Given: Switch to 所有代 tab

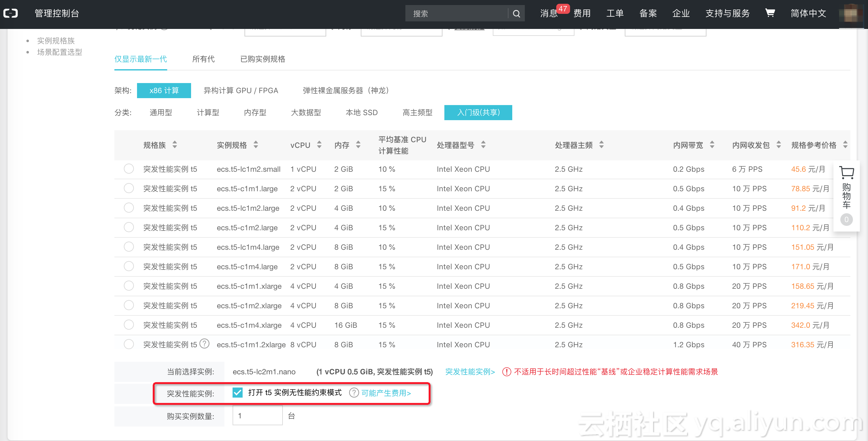Looking at the screenshot, I should 203,59.
